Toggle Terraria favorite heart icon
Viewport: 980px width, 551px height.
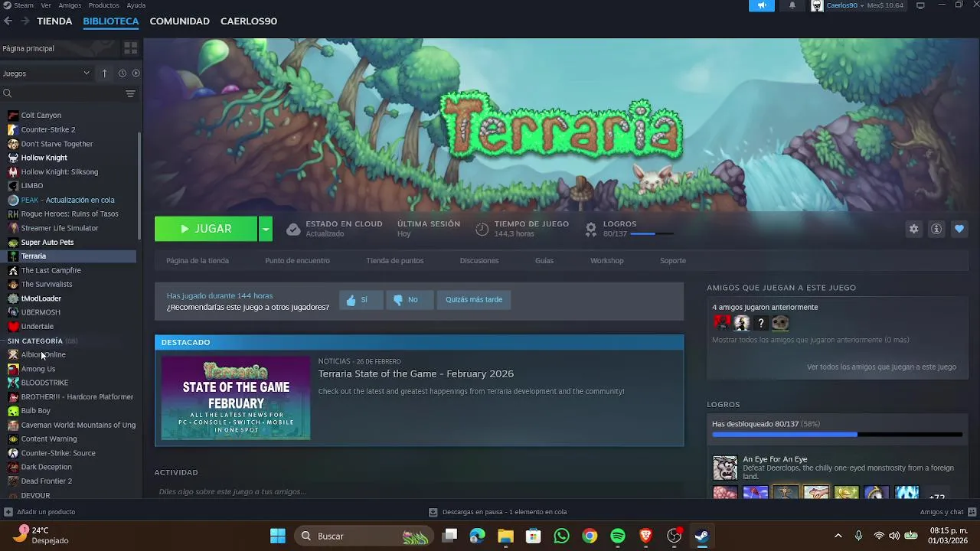(x=959, y=229)
